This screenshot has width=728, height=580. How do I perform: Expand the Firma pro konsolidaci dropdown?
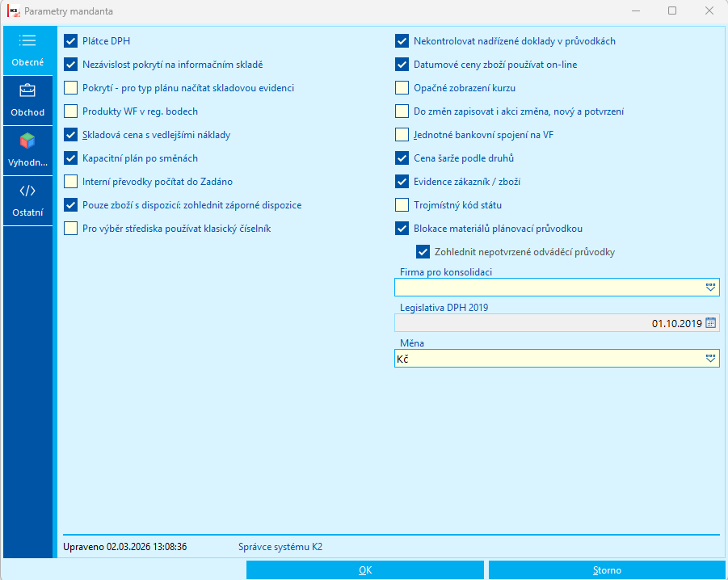(x=710, y=288)
